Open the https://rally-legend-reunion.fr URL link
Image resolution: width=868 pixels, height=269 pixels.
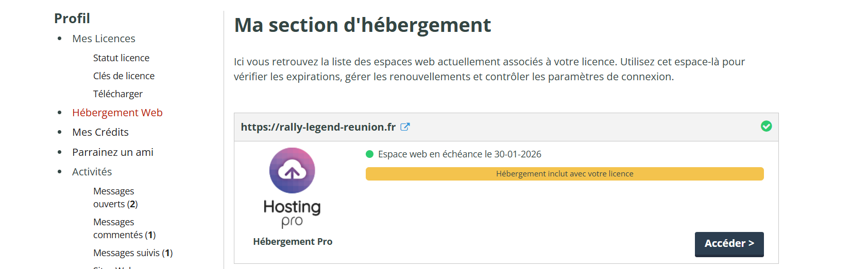318,127
